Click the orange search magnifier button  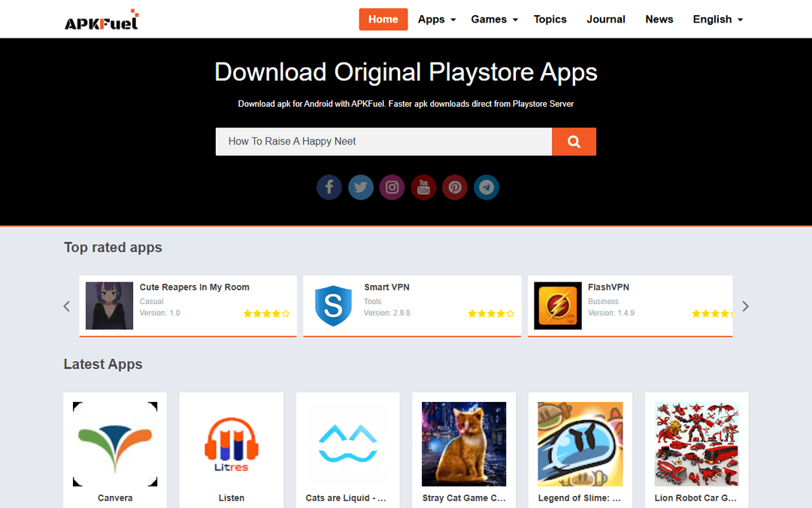click(574, 141)
